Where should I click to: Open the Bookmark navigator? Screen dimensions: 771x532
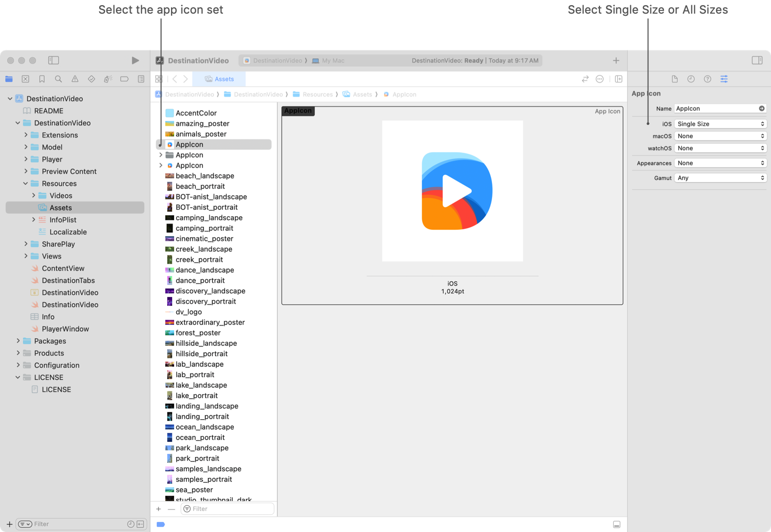click(42, 79)
